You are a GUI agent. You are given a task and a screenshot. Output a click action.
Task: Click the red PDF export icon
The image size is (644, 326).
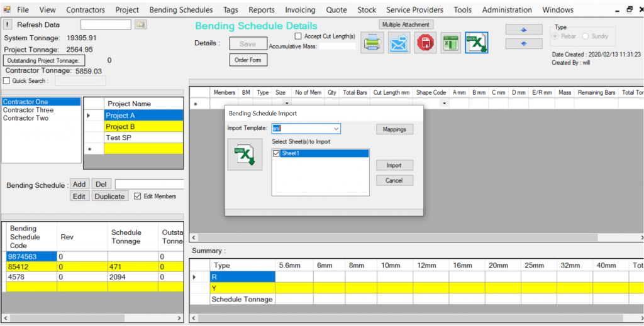(426, 43)
